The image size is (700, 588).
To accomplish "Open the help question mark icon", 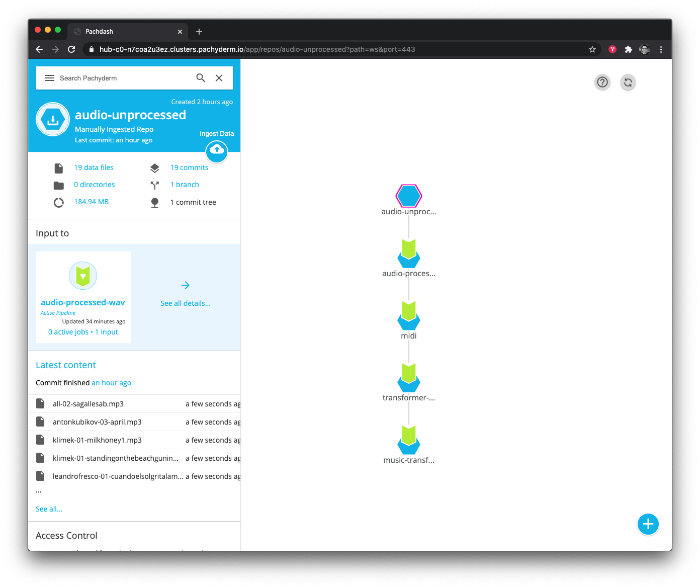I will click(x=602, y=82).
